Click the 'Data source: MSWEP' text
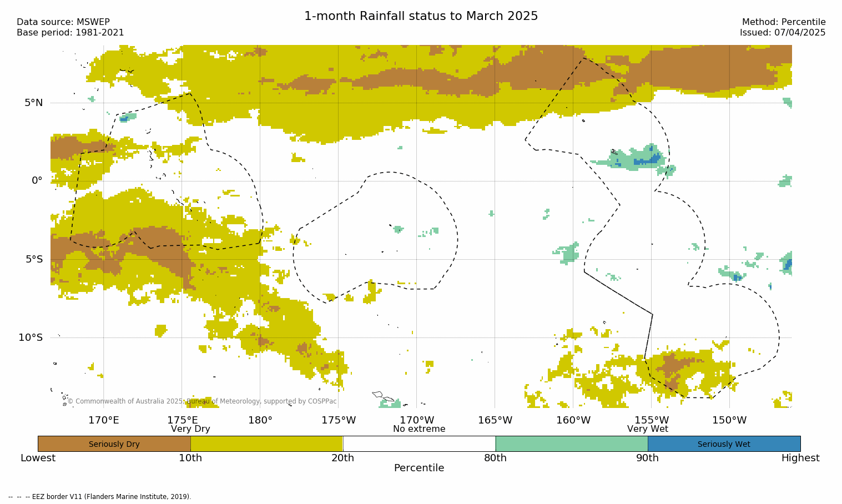The height and width of the screenshot is (504, 842). pos(63,22)
